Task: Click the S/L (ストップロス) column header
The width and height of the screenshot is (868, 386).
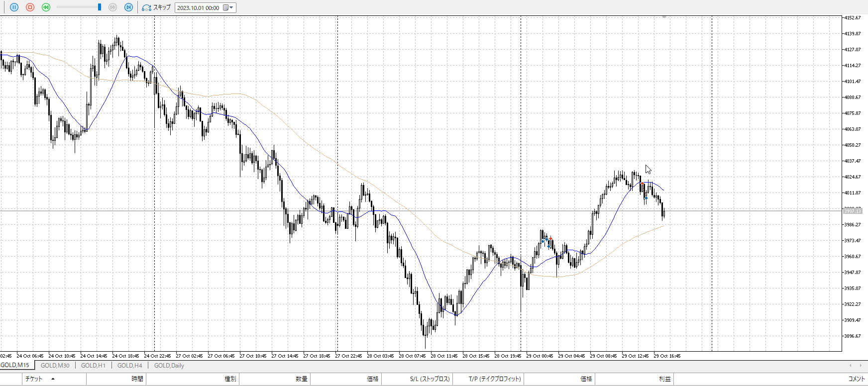Action: (430, 379)
